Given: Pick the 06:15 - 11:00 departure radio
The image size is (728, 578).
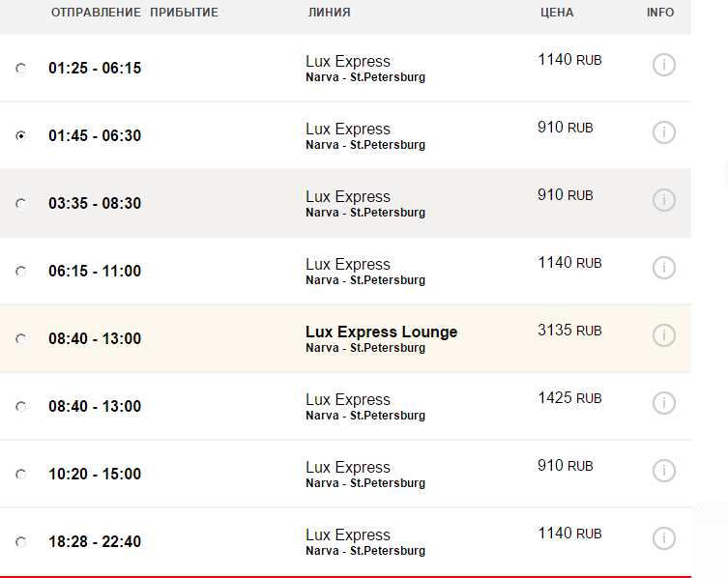Looking at the screenshot, I should click(x=21, y=272).
